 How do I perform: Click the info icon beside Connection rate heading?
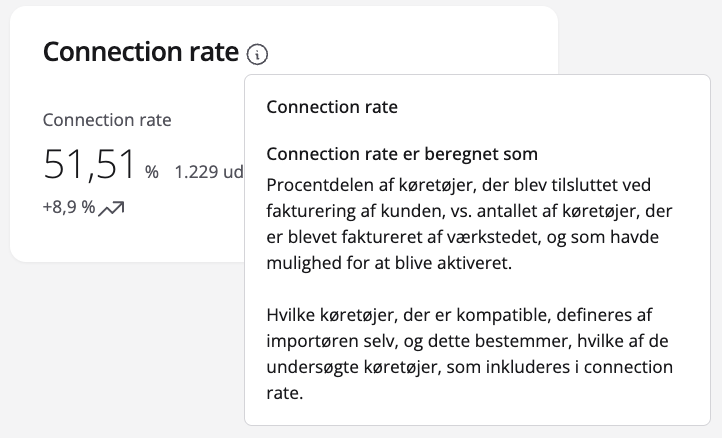point(258,54)
